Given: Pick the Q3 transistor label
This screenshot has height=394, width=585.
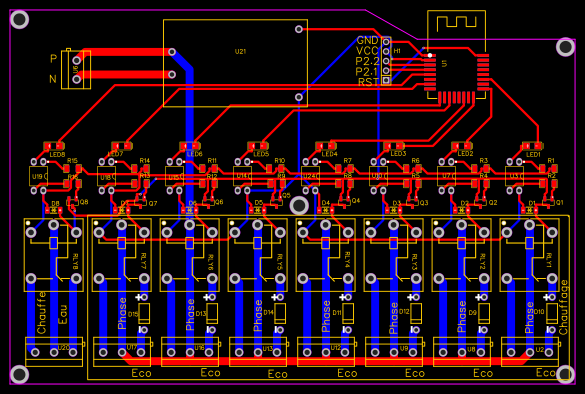Looking at the screenshot, I should pyautogui.click(x=424, y=203).
